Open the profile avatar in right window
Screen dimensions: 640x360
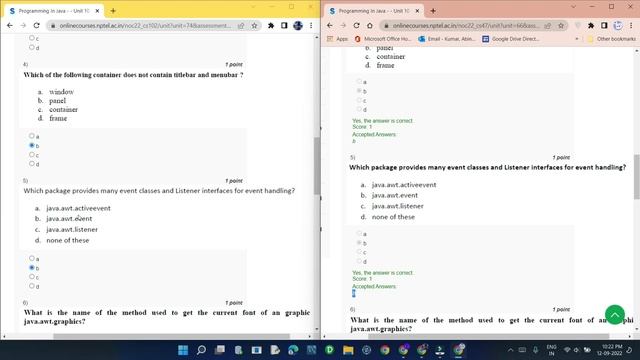[x=618, y=25]
